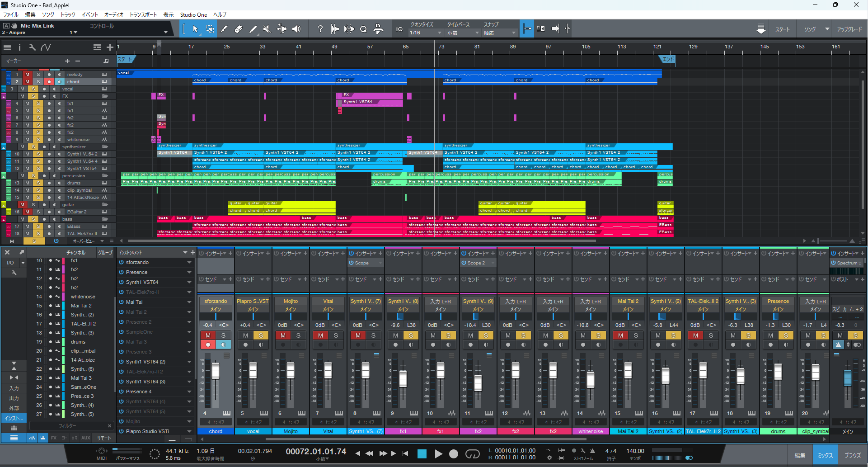Open the ヘルプ menu
The height and width of the screenshot is (467, 868).
[220, 14]
